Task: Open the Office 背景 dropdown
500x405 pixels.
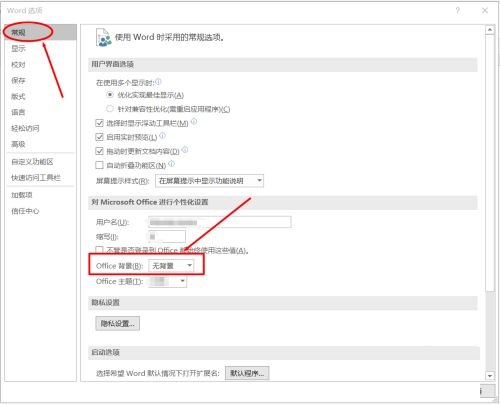Action: [171, 266]
